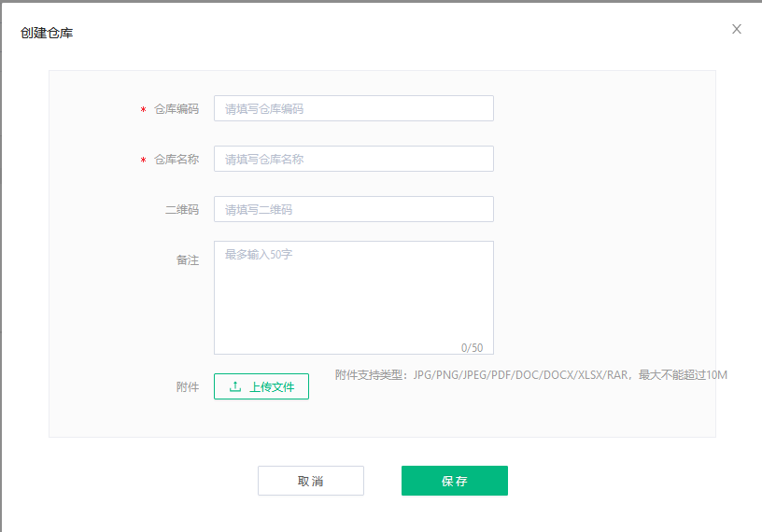Click the 创建仓库 dialog title

pos(47,33)
